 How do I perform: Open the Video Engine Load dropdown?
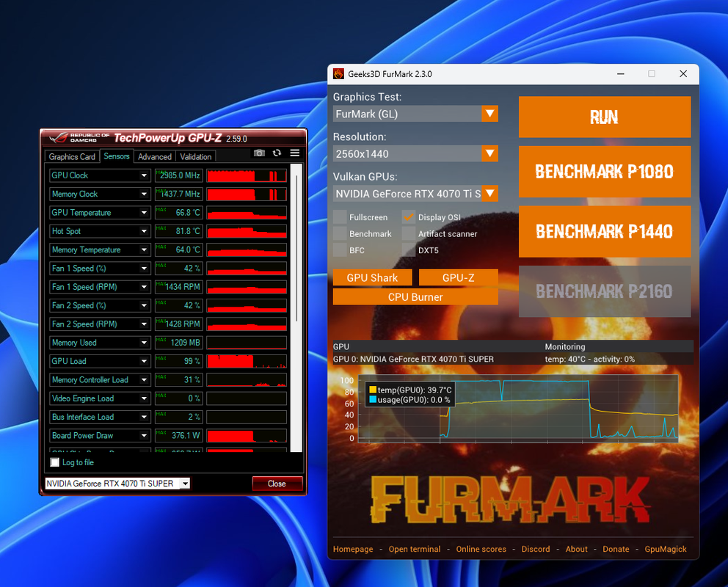[144, 398]
